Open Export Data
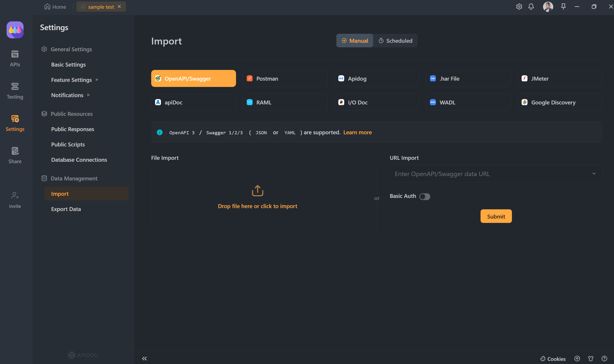This screenshot has height=364, width=614. pos(66,209)
